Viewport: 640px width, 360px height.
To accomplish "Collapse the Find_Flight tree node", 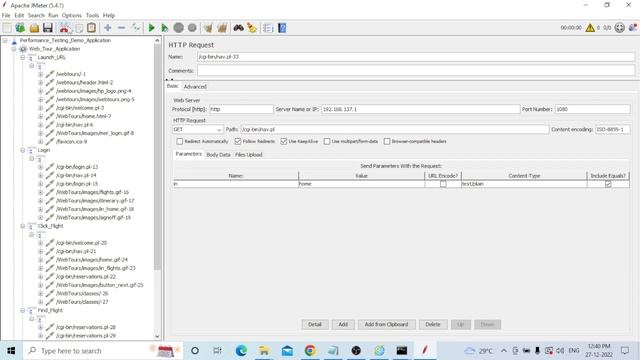I will 23,310.
